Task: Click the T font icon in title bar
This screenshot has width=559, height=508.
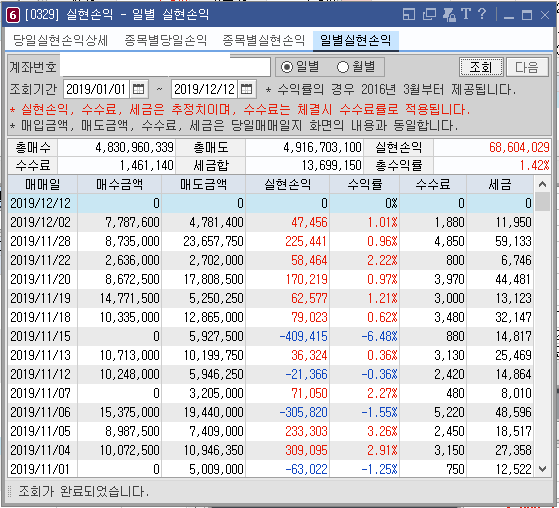Action: (466, 14)
